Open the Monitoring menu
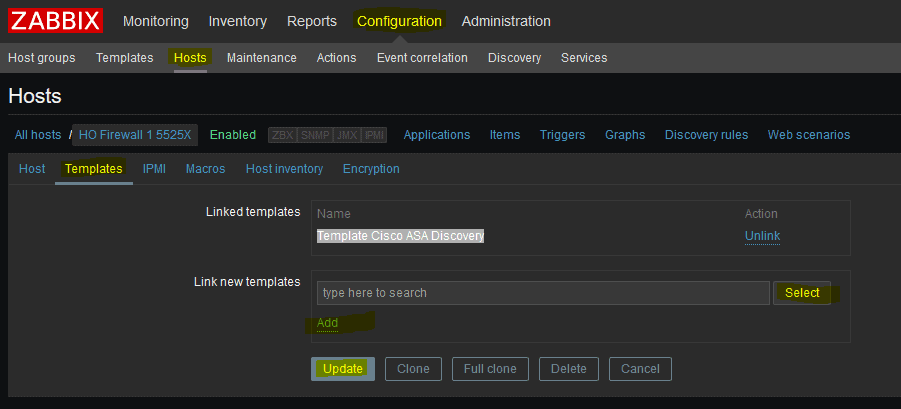901x409 pixels. (x=156, y=21)
